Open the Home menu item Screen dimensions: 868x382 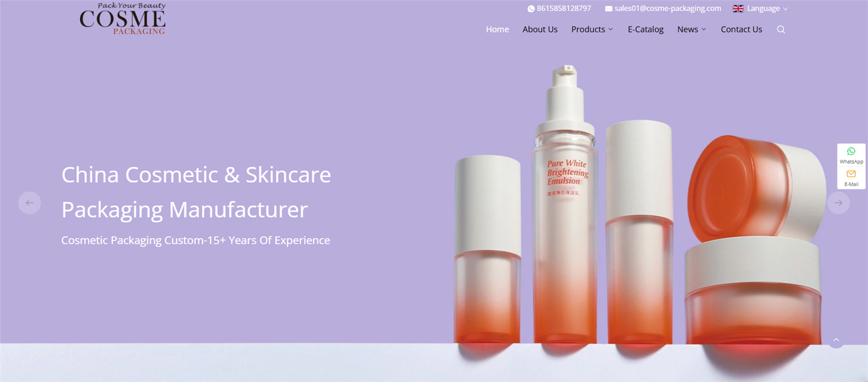pyautogui.click(x=497, y=29)
